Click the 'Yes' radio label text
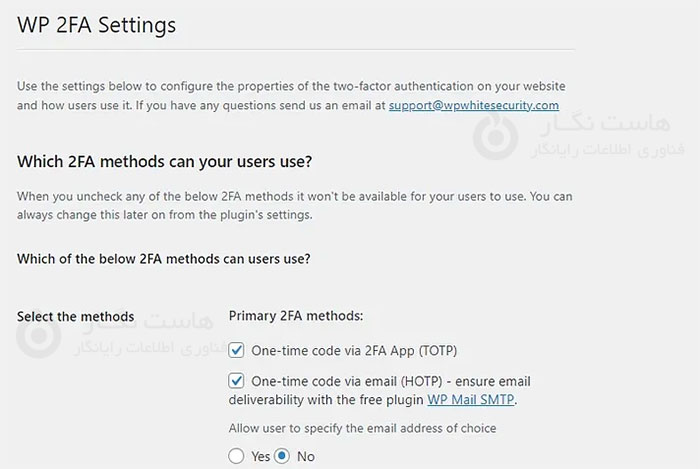Image resolution: width=700 pixels, height=469 pixels. pos(261,456)
